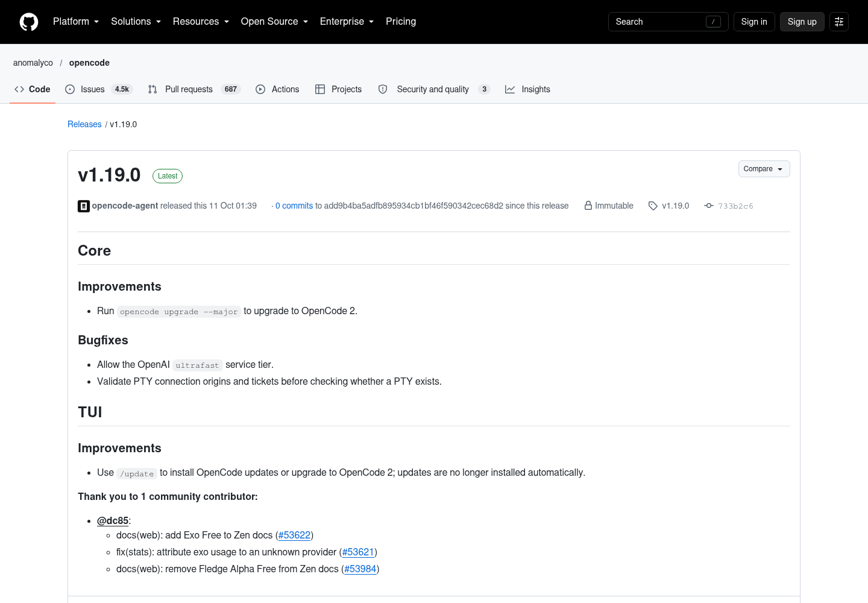Image resolution: width=868 pixels, height=603 pixels.
Task: Click the Immutable lock icon
Action: coord(588,206)
